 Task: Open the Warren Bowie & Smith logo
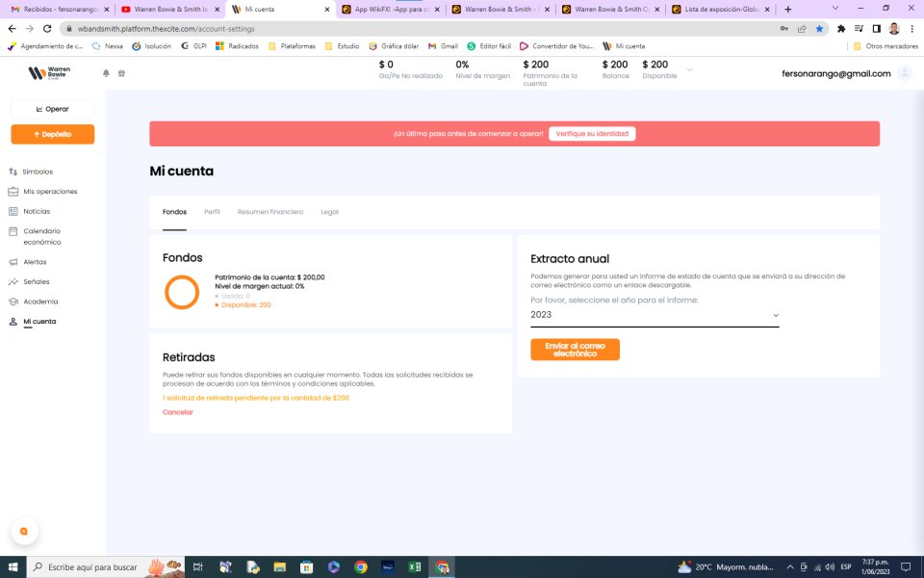(49, 72)
